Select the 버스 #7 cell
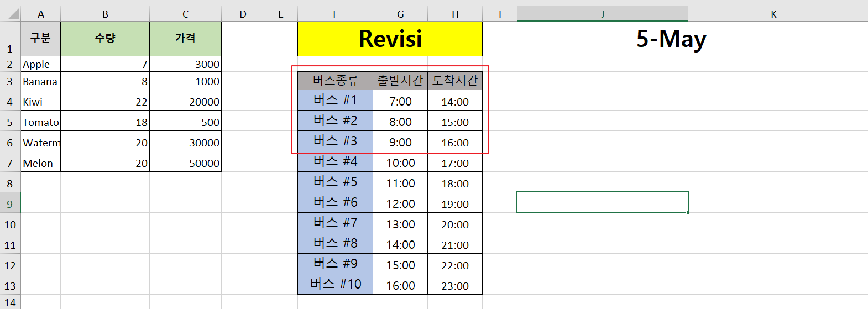 coord(335,223)
